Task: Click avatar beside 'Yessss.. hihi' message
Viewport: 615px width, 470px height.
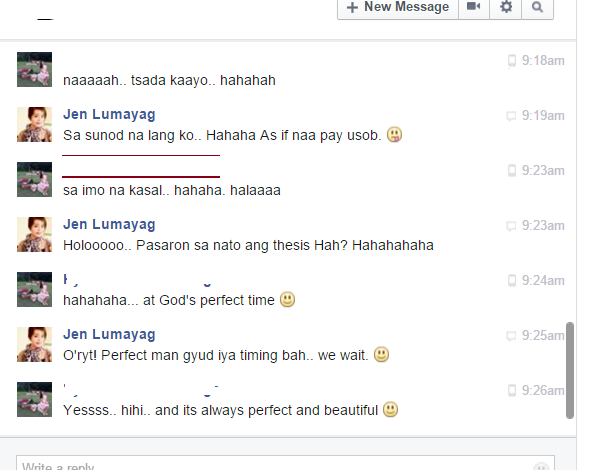Action: (35, 399)
